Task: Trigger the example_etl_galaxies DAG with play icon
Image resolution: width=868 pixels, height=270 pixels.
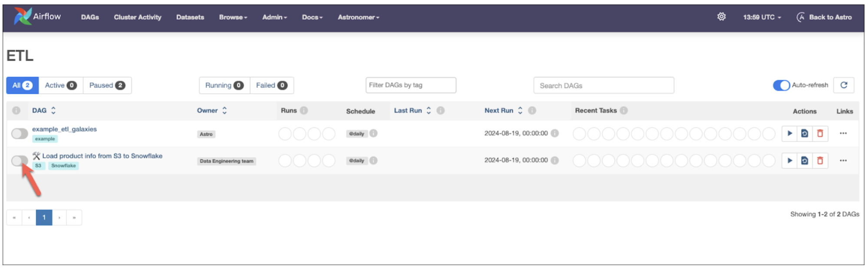Action: [789, 133]
